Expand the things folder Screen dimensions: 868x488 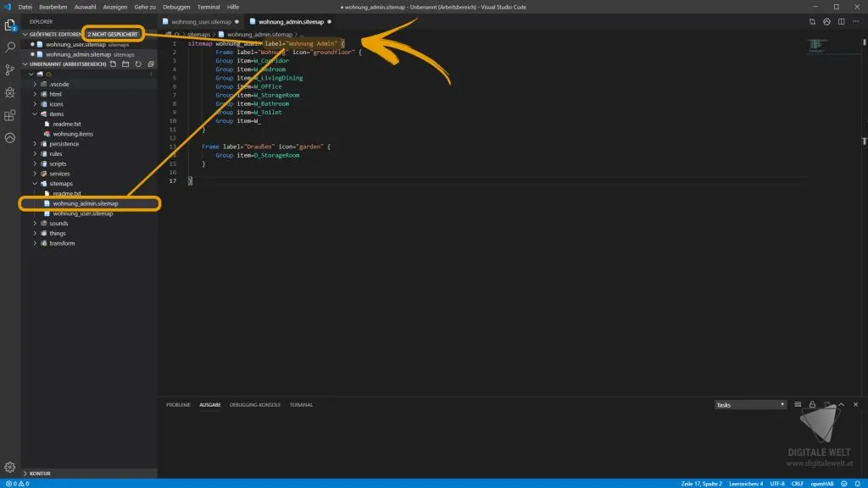click(35, 234)
